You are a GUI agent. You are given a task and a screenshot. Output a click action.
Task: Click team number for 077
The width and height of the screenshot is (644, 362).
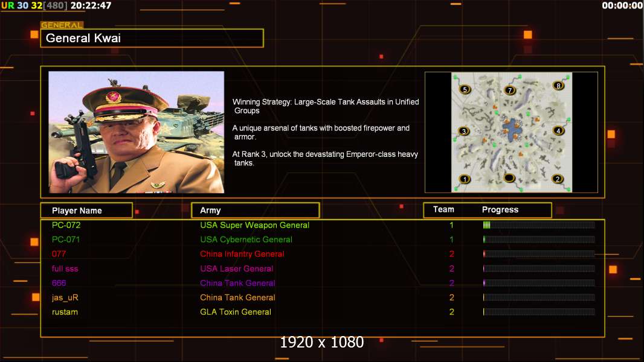click(451, 254)
